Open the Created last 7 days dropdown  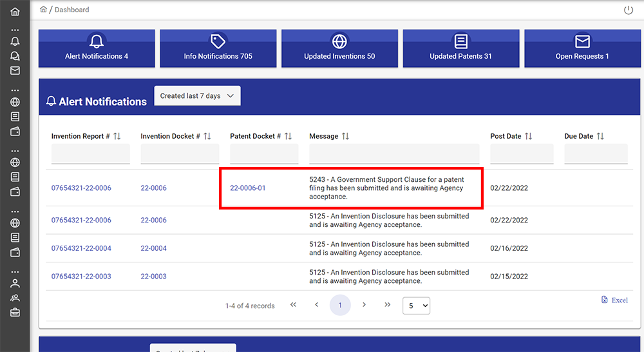pyautogui.click(x=197, y=96)
